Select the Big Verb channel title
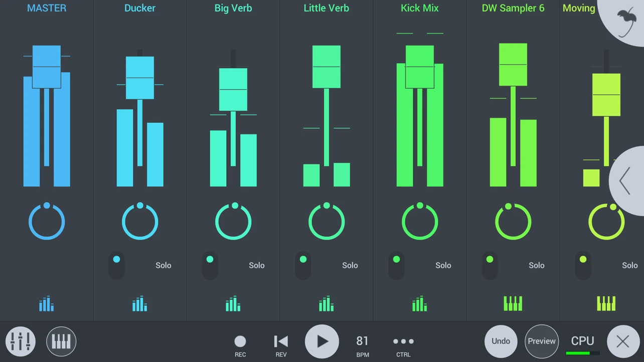Viewport: 644px width, 362px height. pos(233,8)
